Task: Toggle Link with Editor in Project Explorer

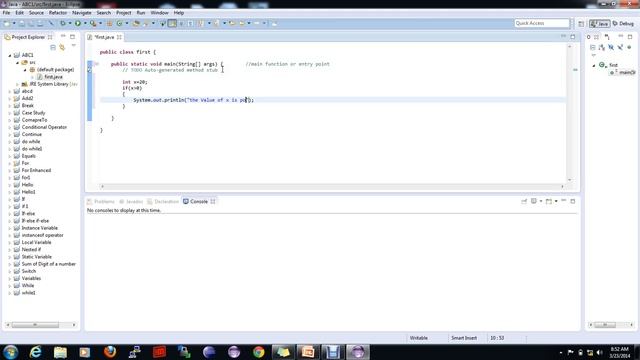Action: 62,47
